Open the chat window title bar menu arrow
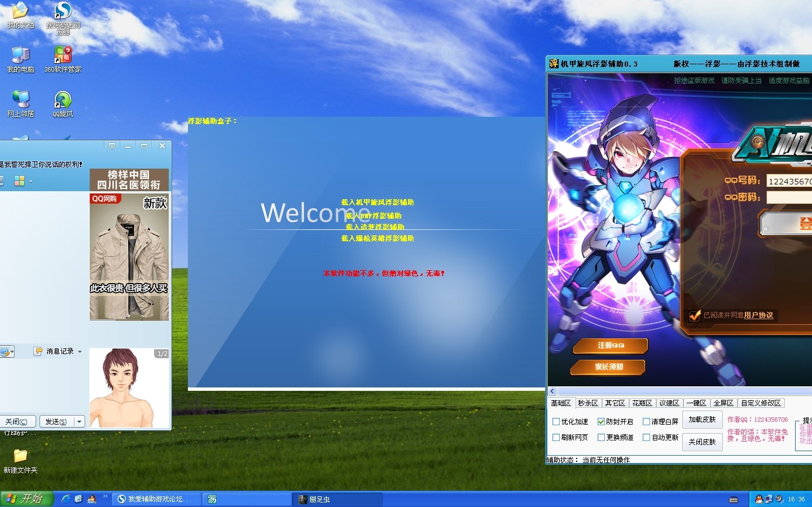This screenshot has width=812, height=507. tap(112, 146)
